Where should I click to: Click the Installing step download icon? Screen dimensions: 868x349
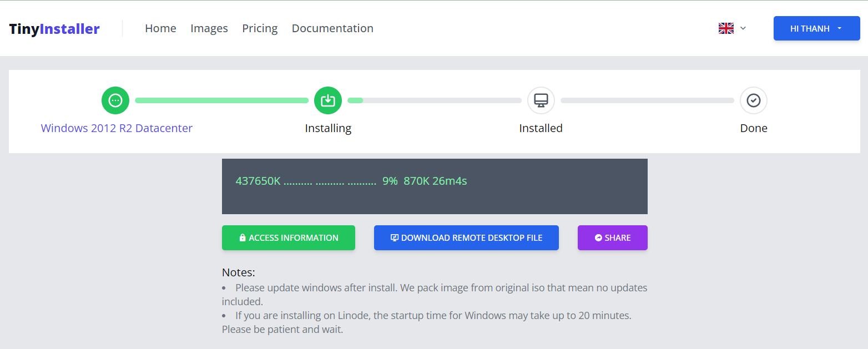click(328, 100)
